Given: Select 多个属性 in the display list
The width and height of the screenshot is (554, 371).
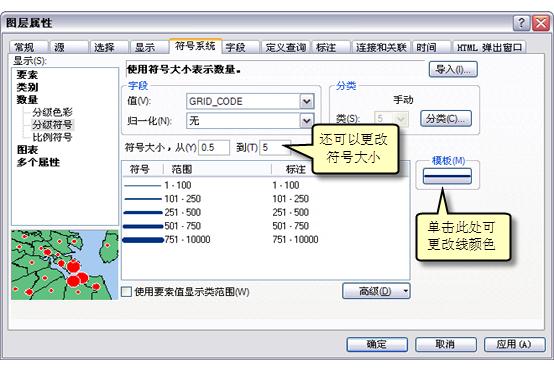Looking at the screenshot, I should pyautogui.click(x=38, y=162).
